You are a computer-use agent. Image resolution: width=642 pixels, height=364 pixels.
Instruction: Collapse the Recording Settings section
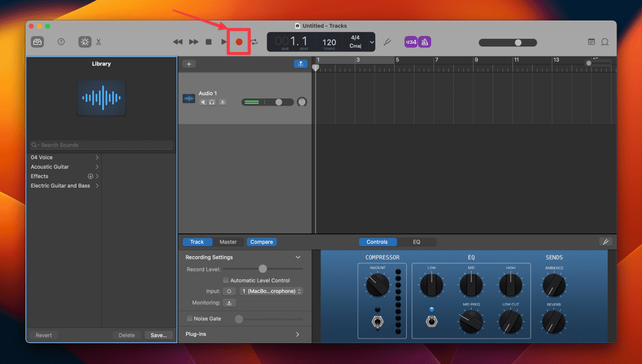tap(298, 257)
